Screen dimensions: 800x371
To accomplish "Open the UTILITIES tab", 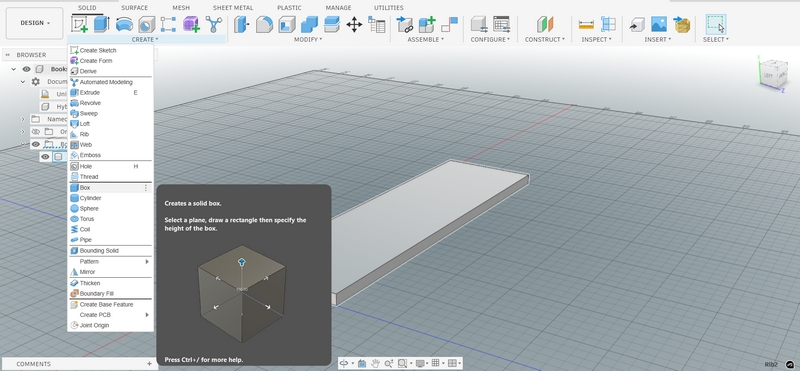I will (x=389, y=8).
